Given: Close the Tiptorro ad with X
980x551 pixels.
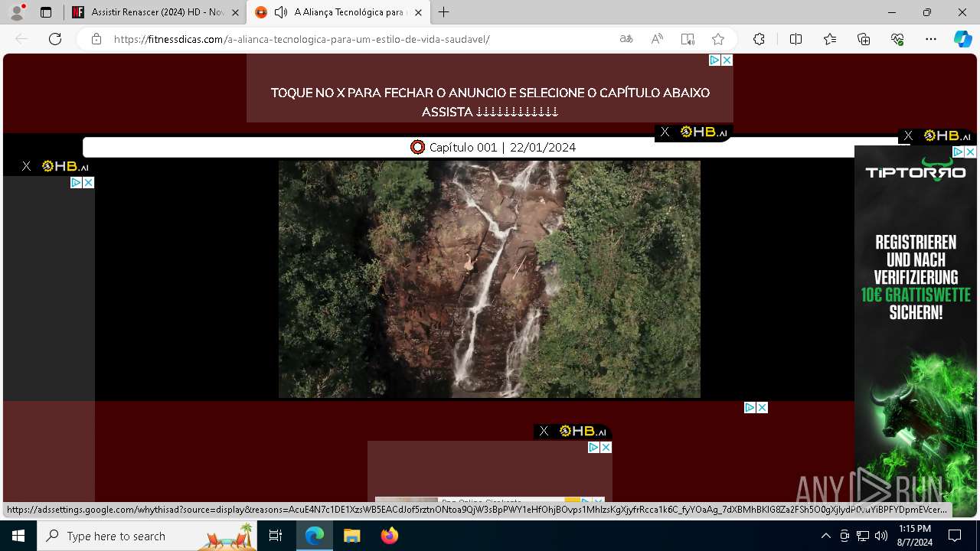Looking at the screenshot, I should click(x=971, y=152).
